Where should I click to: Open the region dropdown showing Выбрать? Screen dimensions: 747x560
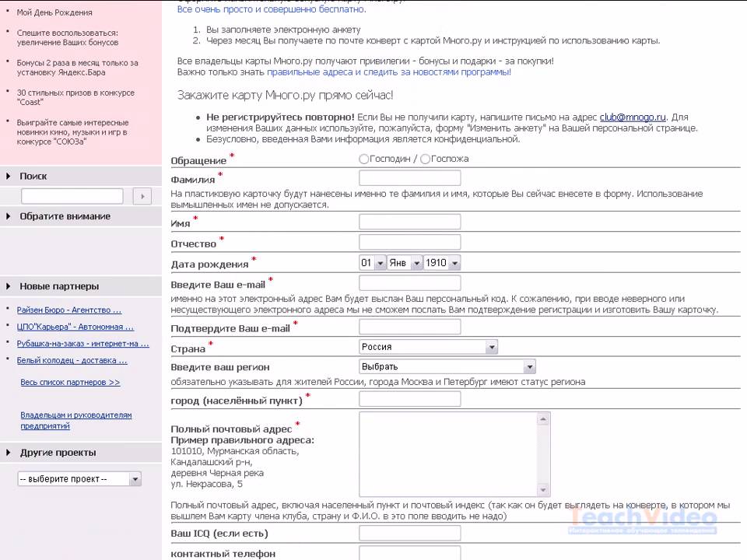(x=447, y=366)
